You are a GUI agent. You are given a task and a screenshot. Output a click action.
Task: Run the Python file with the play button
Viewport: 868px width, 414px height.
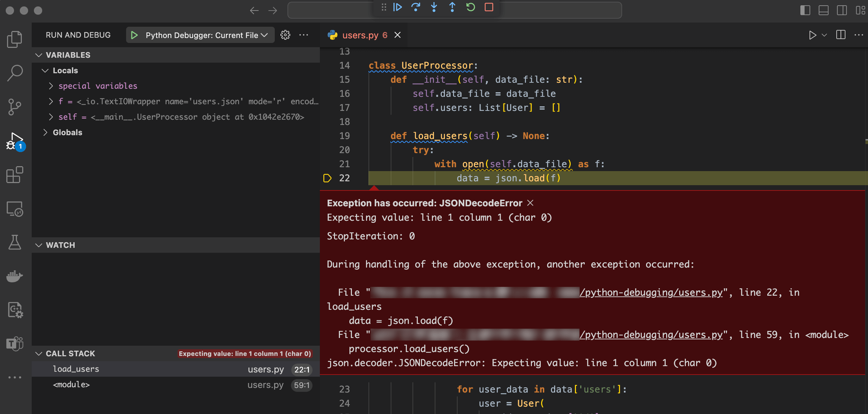point(812,35)
